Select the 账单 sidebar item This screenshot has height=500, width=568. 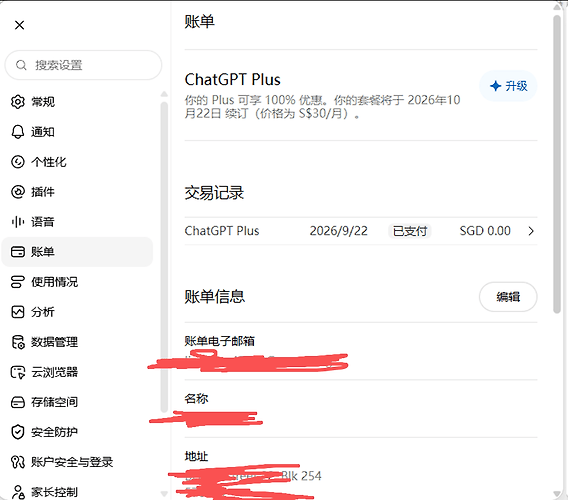click(x=77, y=252)
